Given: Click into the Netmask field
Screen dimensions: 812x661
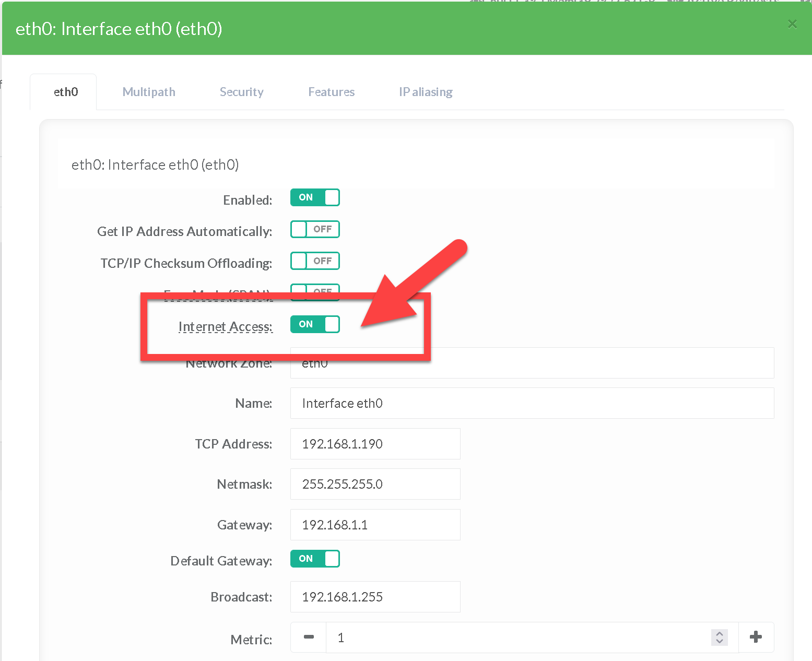Looking at the screenshot, I should [x=375, y=484].
